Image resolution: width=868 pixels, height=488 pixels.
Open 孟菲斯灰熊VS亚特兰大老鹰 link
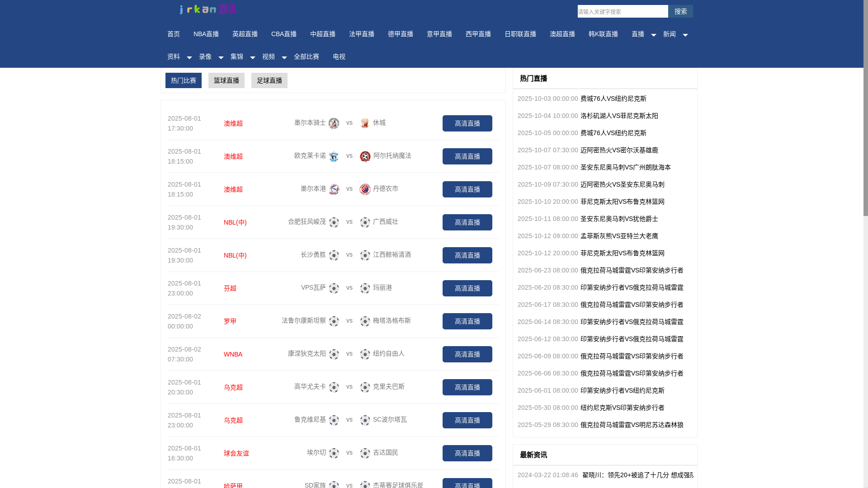coord(619,236)
